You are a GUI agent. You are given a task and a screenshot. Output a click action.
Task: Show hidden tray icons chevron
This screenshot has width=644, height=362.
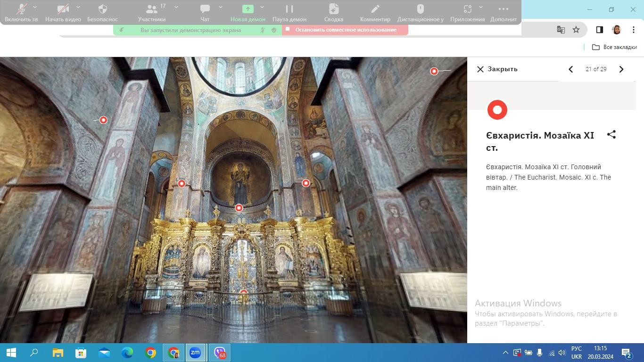click(505, 353)
